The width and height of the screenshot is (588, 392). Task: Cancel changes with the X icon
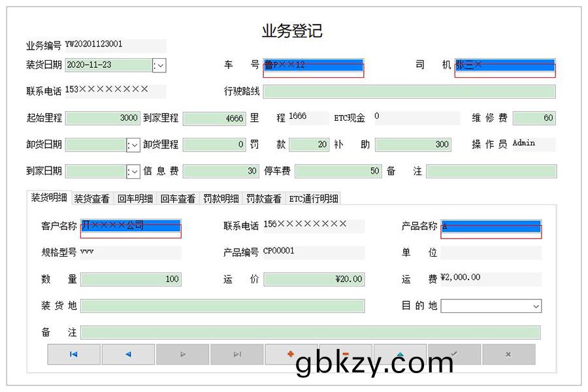(509, 353)
